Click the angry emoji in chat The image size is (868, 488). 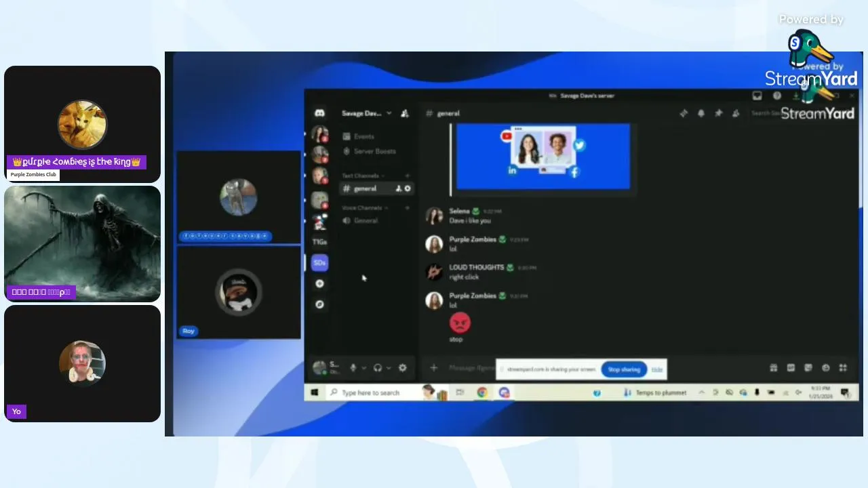point(460,323)
